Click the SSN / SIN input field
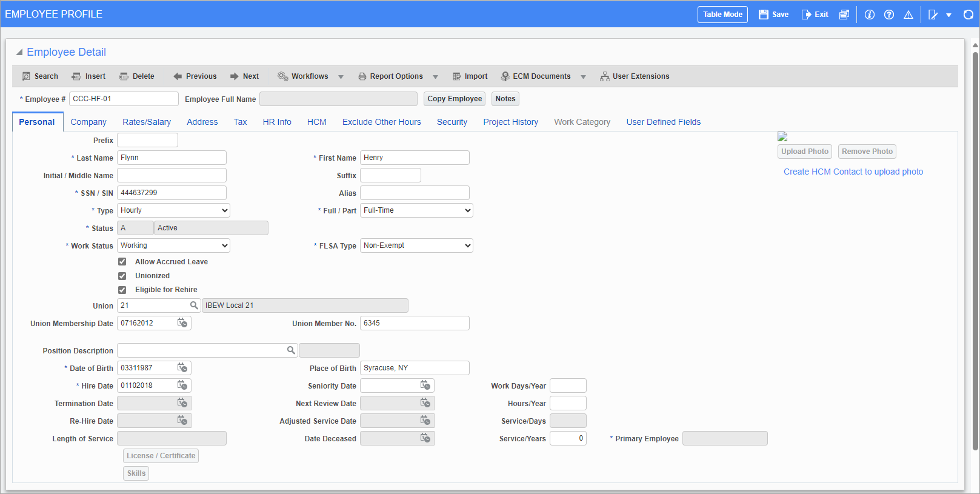The width and height of the screenshot is (980, 494). pyautogui.click(x=172, y=193)
